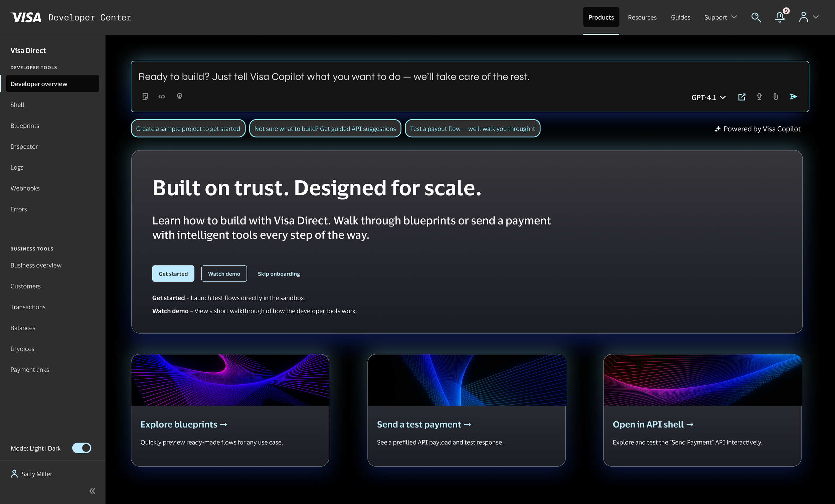This screenshot has width=835, height=504.
Task: Open notifications bell with 9 badge
Action: point(780,17)
